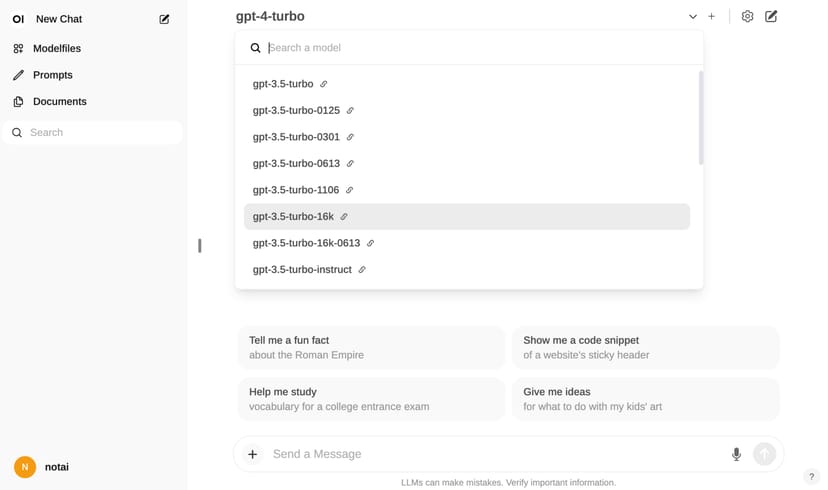Click the help question mark button
This screenshot has width=828, height=490.
pos(811,477)
